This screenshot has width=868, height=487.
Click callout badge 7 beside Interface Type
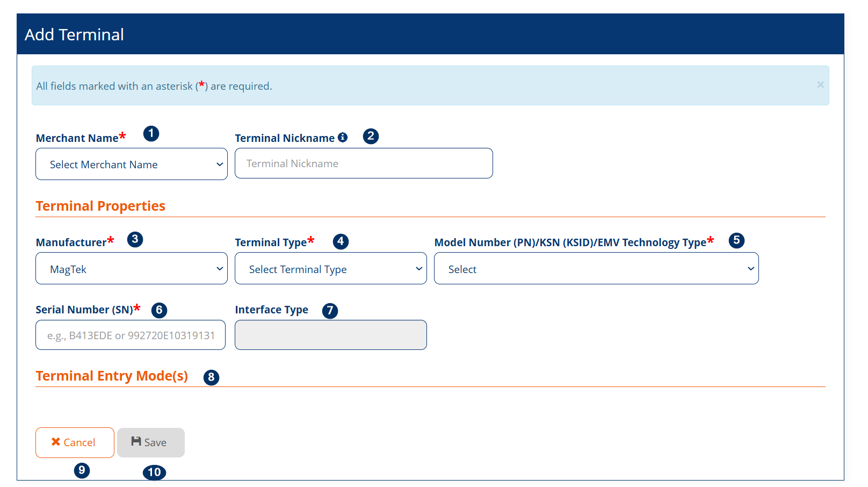click(x=330, y=311)
